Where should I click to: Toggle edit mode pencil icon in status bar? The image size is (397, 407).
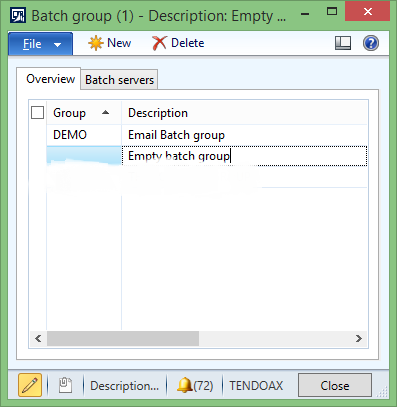coord(30,385)
